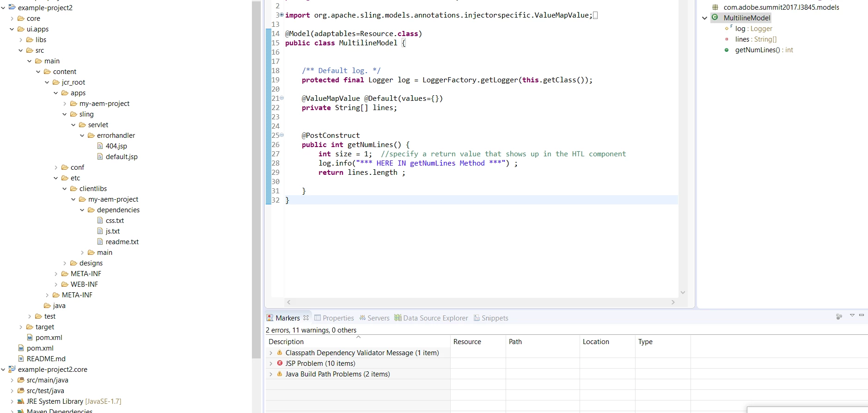868x413 pixels.
Task: Select the JRE System Library icon
Action: point(21,401)
